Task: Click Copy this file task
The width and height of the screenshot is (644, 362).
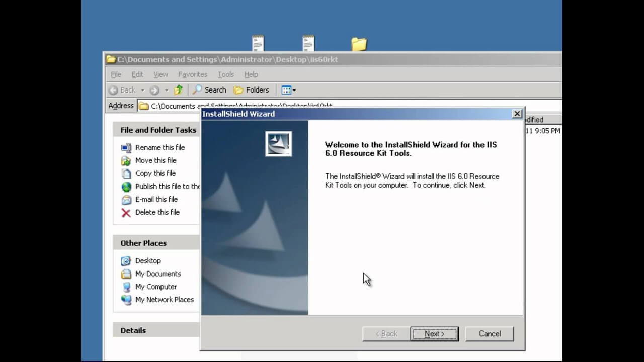Action: [155, 173]
